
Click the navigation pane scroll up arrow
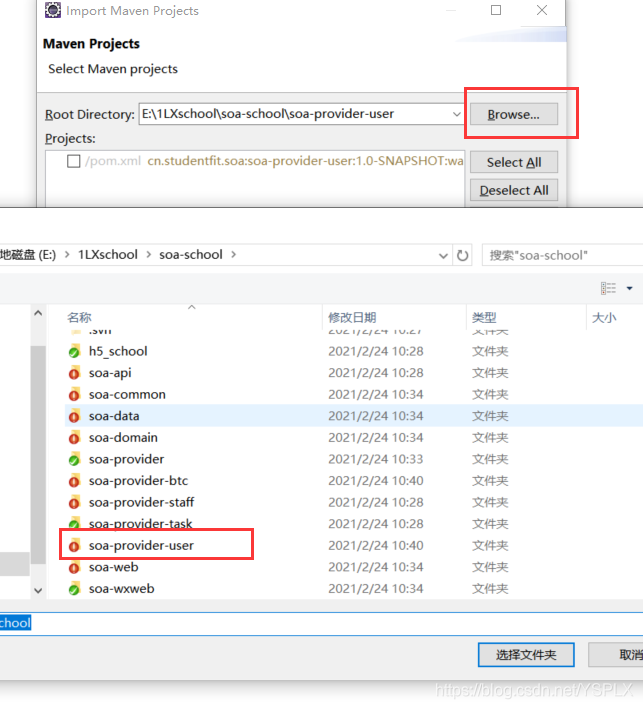coord(38,313)
